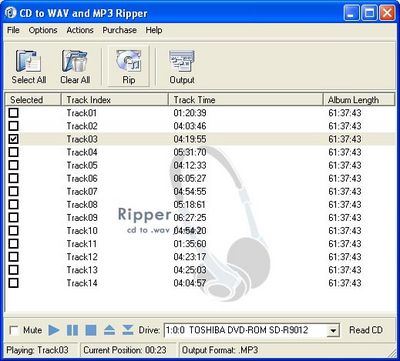Click the 06:05:27 track time cell
The image size is (400, 361).
190,178
